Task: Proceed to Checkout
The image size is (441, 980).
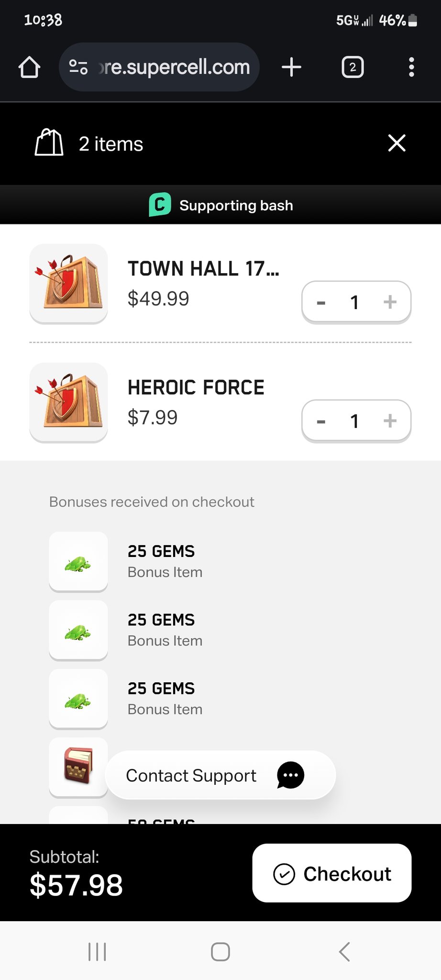Action: [331, 873]
